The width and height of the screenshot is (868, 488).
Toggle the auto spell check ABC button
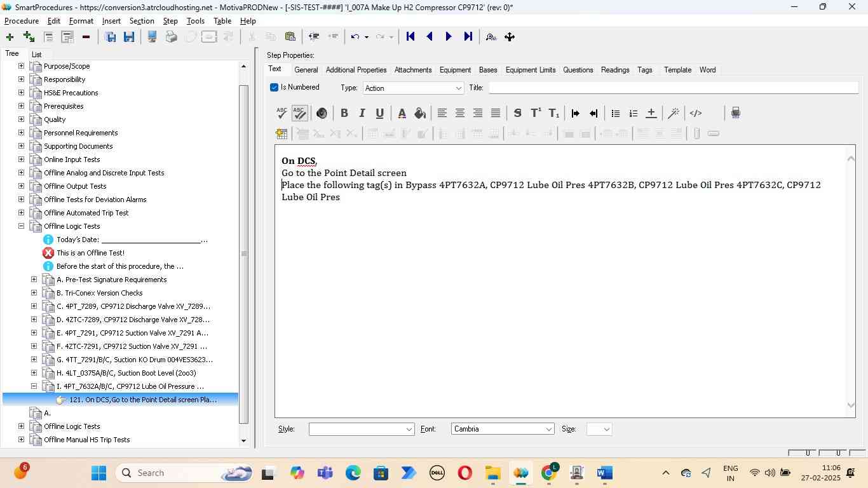pyautogui.click(x=300, y=113)
